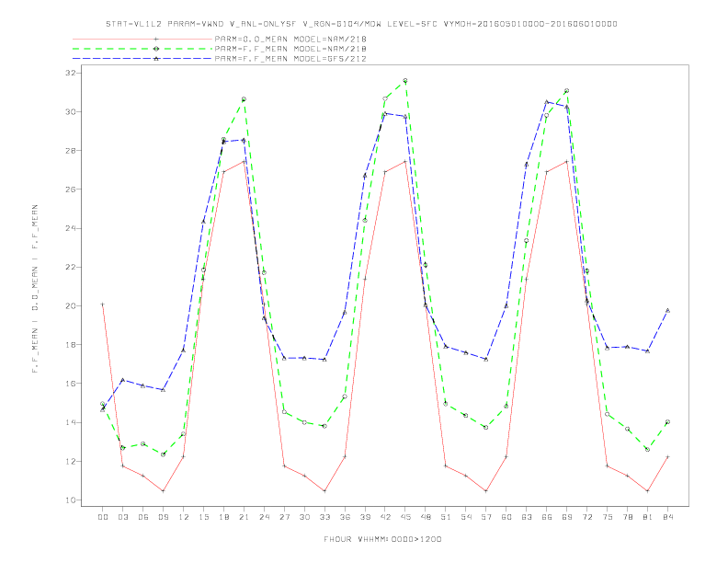The image size is (728, 563).
Task: Click the green dashed legend line sample
Action: [142, 49]
